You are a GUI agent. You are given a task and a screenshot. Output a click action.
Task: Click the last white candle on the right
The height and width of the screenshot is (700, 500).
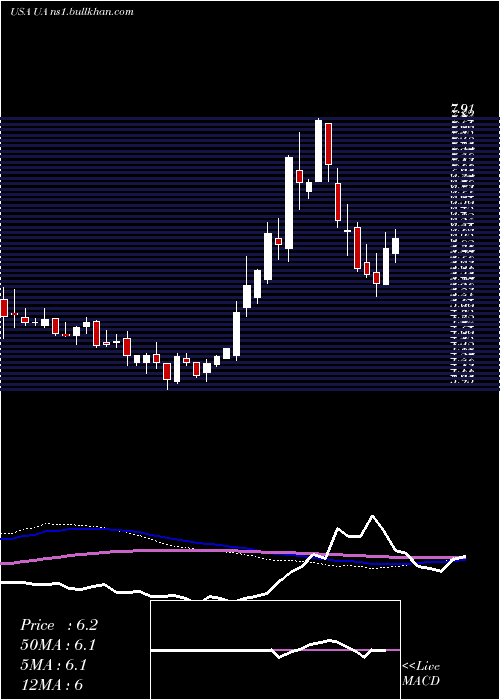tap(395, 246)
